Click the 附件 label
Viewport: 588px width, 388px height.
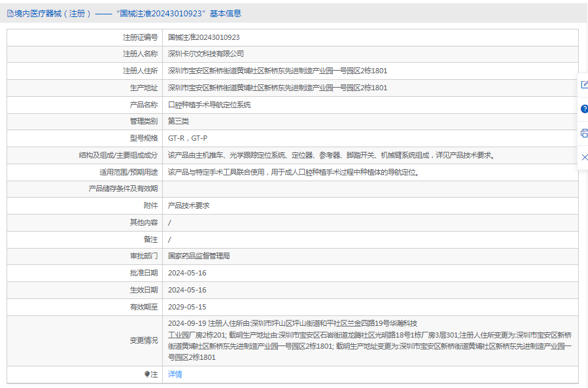(150, 205)
